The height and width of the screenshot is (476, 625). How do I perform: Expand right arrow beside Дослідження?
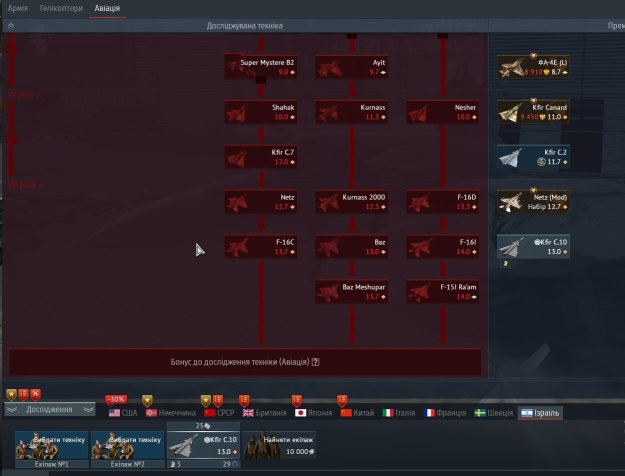coord(88,409)
